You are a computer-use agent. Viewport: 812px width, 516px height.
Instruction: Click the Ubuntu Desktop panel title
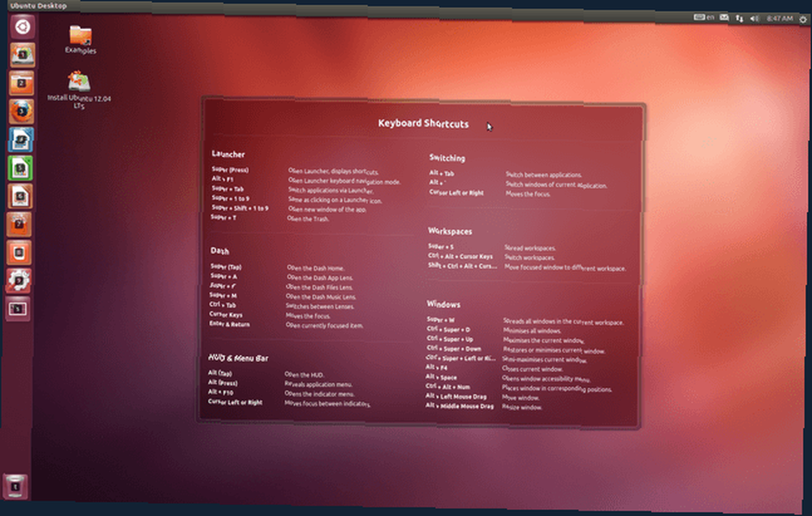tap(38, 6)
